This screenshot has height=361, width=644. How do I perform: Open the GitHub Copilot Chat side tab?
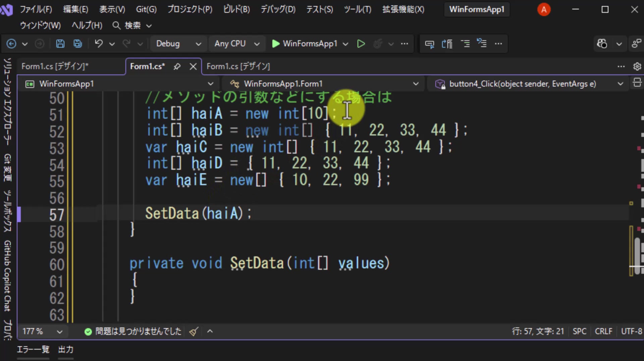(x=7, y=275)
